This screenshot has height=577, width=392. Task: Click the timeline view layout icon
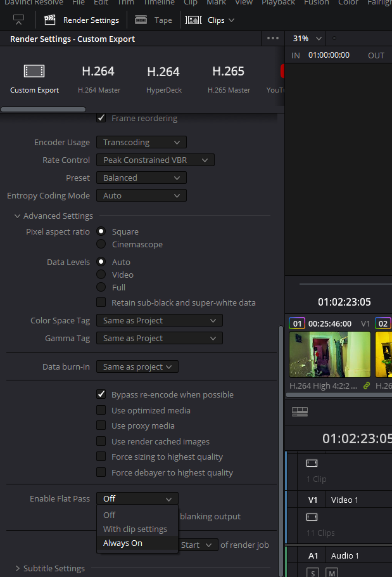click(x=300, y=412)
